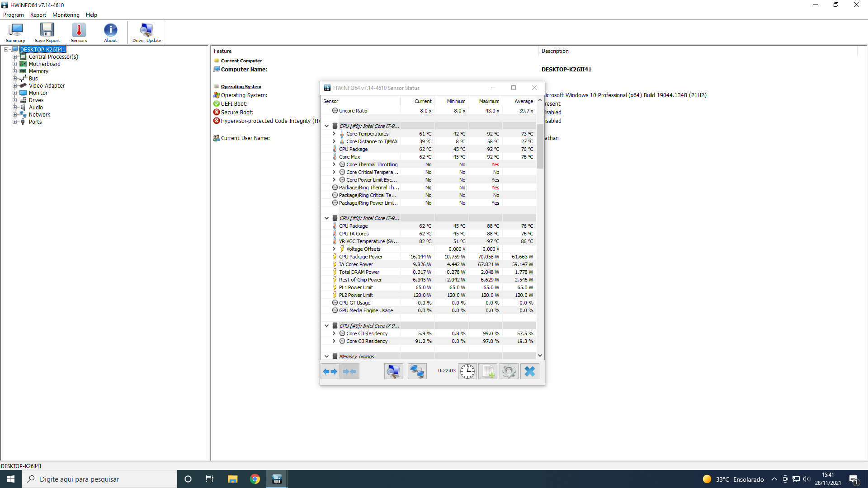
Task: Click the network tray icon
Action: [x=796, y=479]
